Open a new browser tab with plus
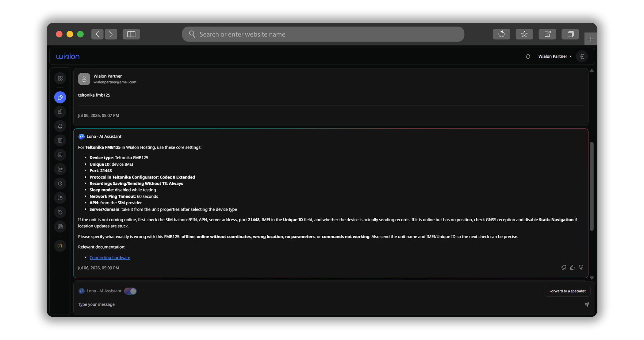 pyautogui.click(x=591, y=39)
